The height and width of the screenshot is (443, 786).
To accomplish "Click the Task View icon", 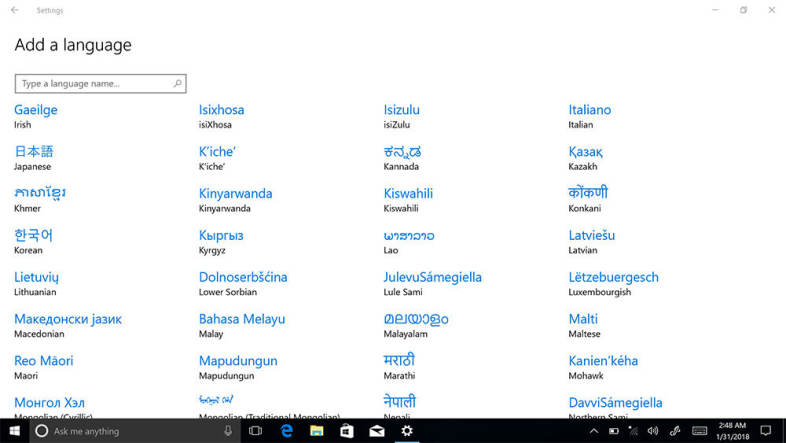I will tap(255, 431).
